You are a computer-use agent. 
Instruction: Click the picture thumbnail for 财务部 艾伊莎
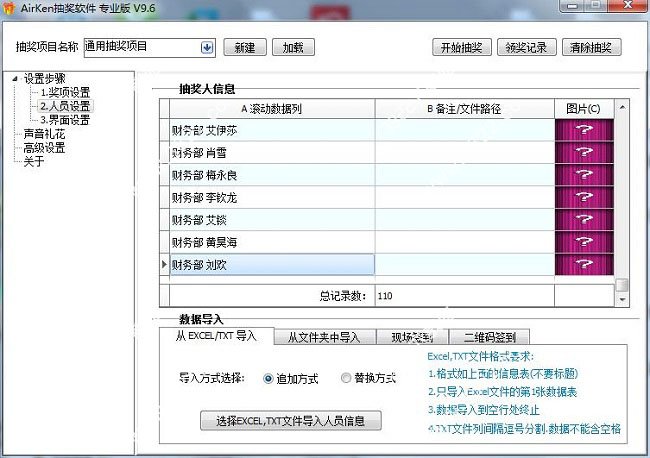click(584, 130)
